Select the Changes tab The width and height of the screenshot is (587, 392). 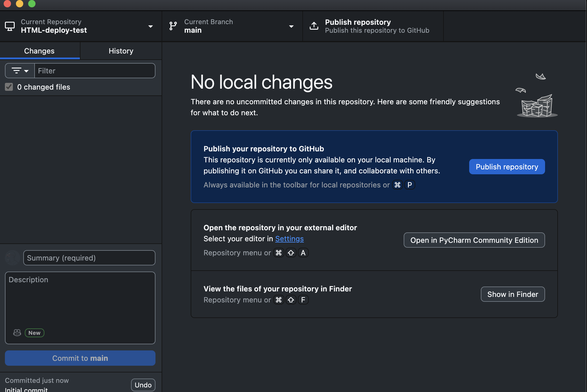[39, 51]
